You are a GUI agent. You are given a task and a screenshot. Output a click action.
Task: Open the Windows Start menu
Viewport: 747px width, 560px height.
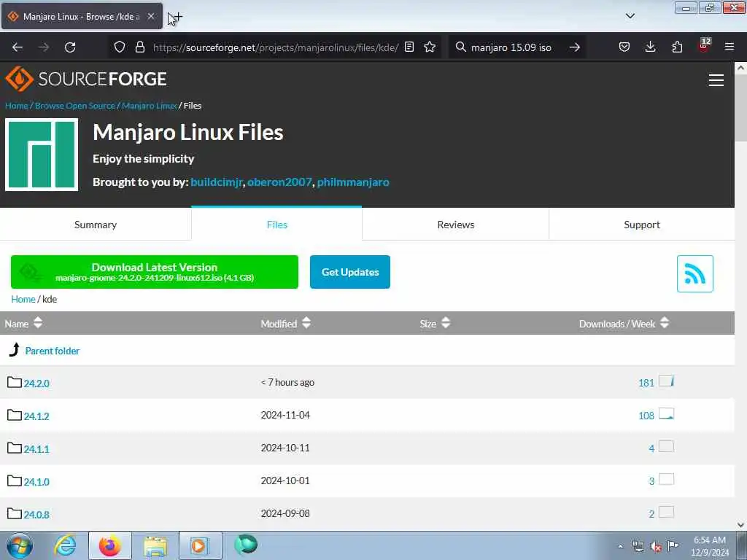(x=20, y=545)
